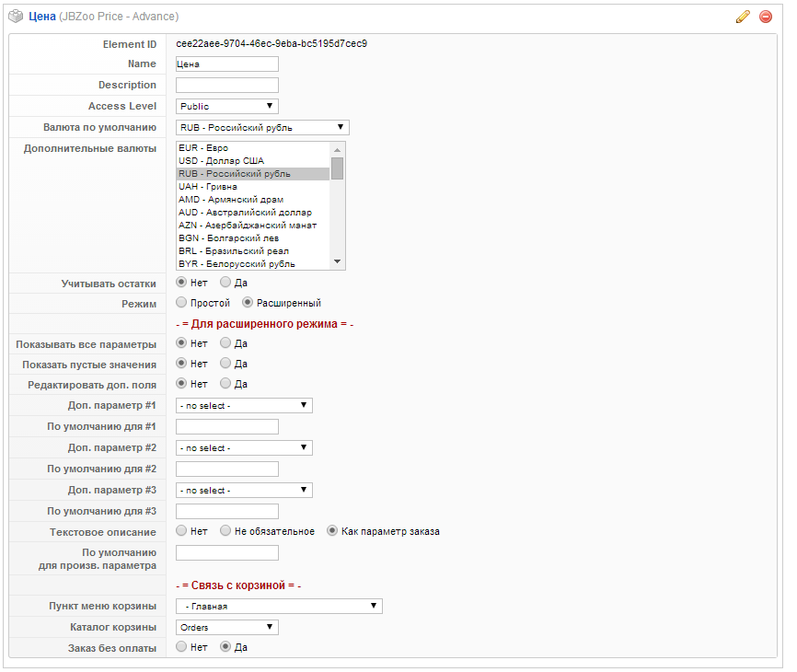Open Доп. параметр #1 dropdown
The width and height of the screenshot is (797, 672).
pyautogui.click(x=244, y=405)
